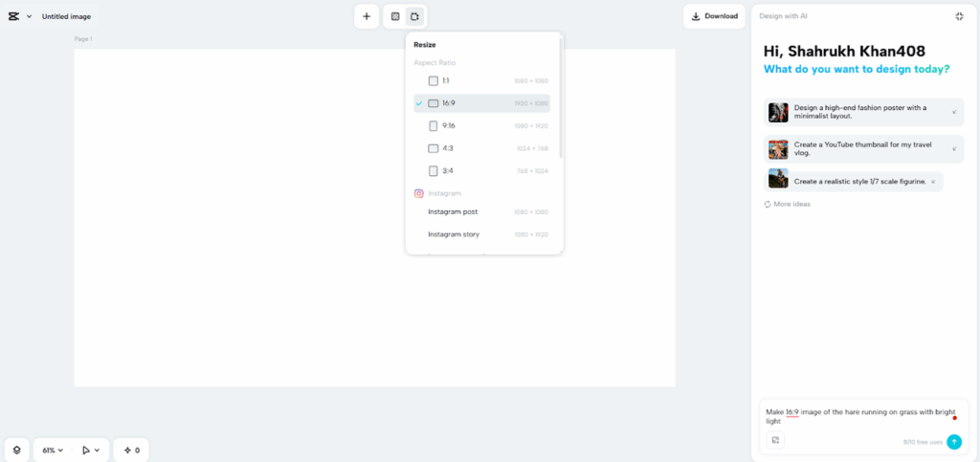The height and width of the screenshot is (462, 980).
Task: Click the CapCut logo icon
Action: click(x=13, y=16)
